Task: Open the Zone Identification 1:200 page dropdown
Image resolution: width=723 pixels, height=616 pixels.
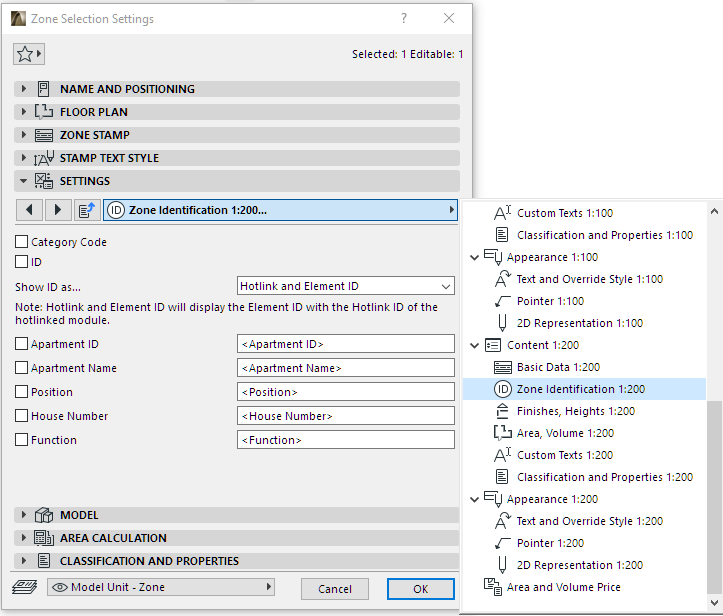Action: tap(280, 210)
